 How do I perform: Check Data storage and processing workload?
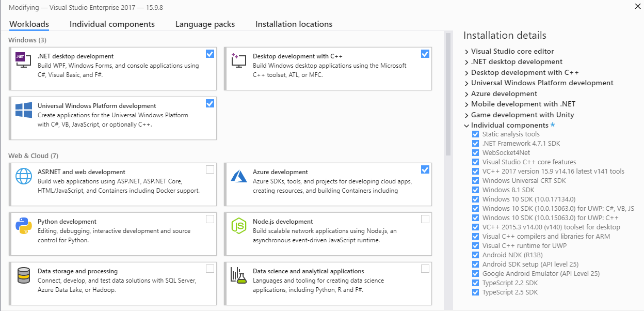210,269
